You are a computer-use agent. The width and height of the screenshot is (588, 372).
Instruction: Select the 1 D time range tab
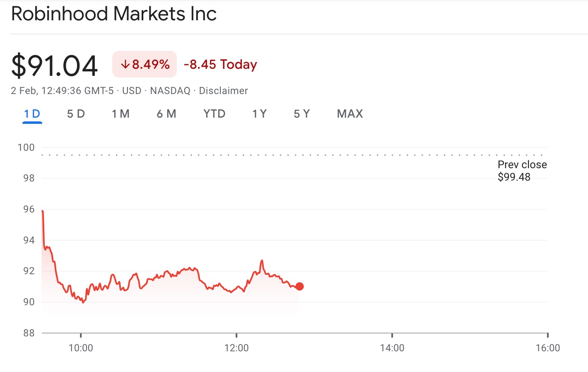pos(32,114)
